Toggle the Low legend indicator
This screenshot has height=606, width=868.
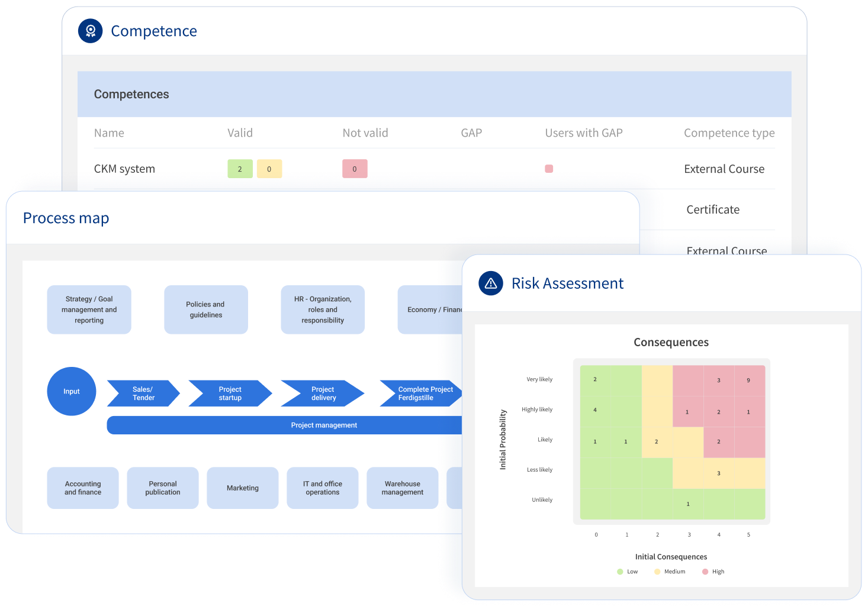[x=621, y=571]
